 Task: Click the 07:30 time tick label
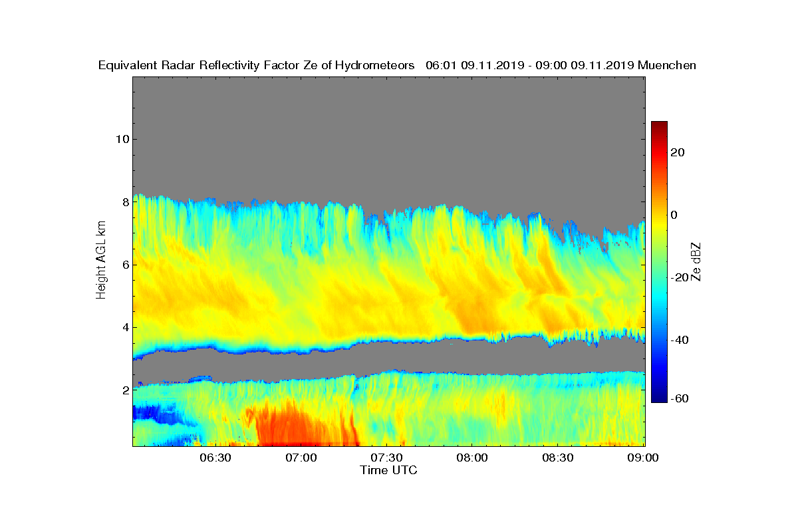pyautogui.click(x=386, y=458)
